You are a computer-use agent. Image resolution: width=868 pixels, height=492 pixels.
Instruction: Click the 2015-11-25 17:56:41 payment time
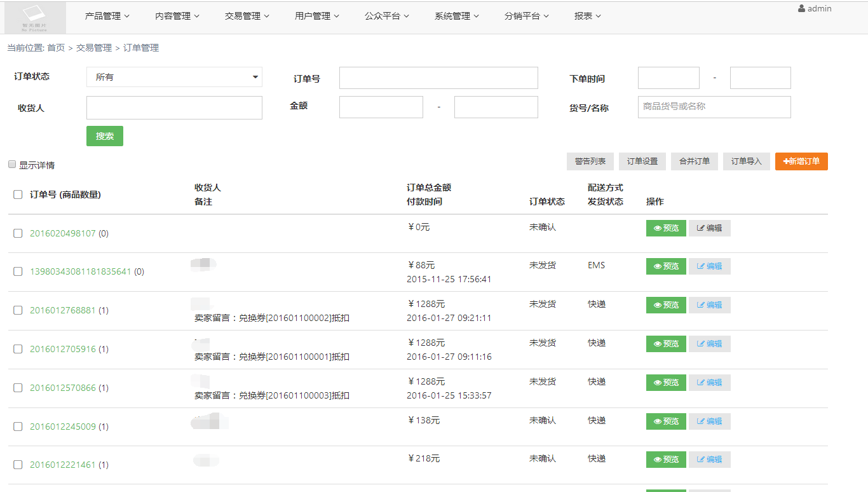(x=449, y=279)
